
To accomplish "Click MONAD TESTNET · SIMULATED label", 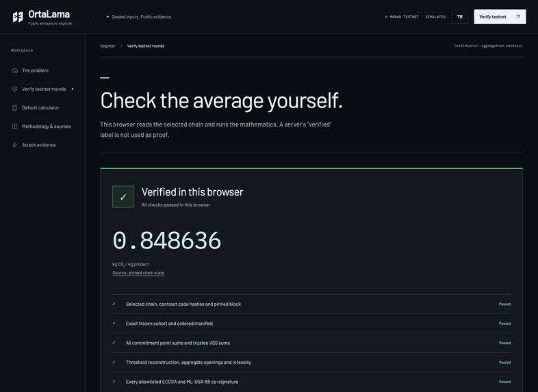I will 418,16.
